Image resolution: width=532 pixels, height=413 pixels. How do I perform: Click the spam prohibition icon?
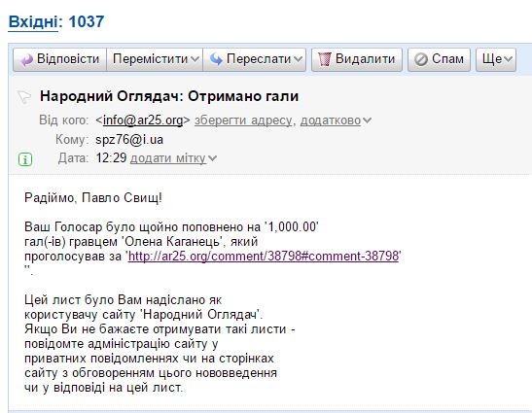[421, 59]
